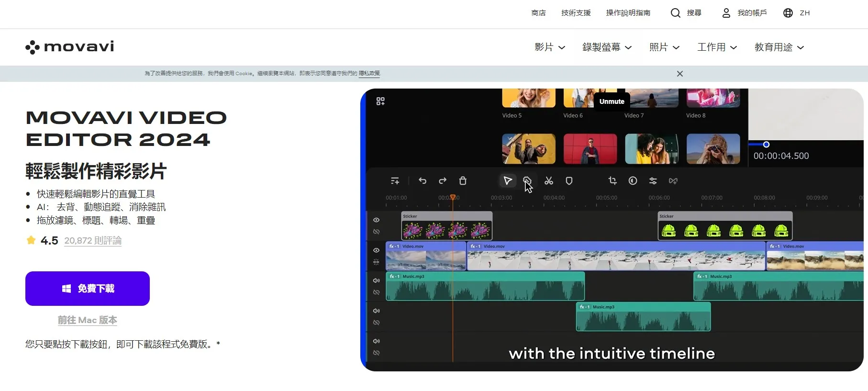Viewport: 868px width, 391px height.
Task: Expand the 照片 menu dropdown
Action: coord(665,47)
